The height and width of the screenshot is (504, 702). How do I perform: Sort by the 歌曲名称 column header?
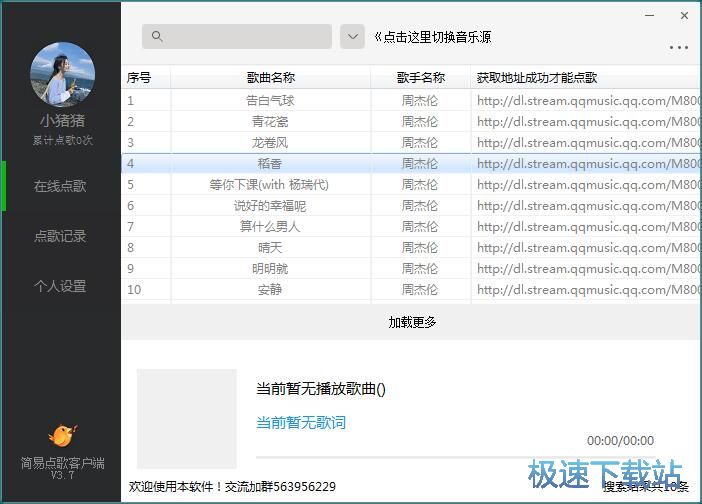coord(270,78)
